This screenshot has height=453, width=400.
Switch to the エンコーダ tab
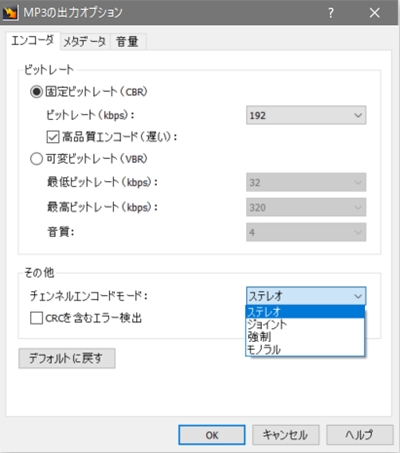click(x=33, y=41)
